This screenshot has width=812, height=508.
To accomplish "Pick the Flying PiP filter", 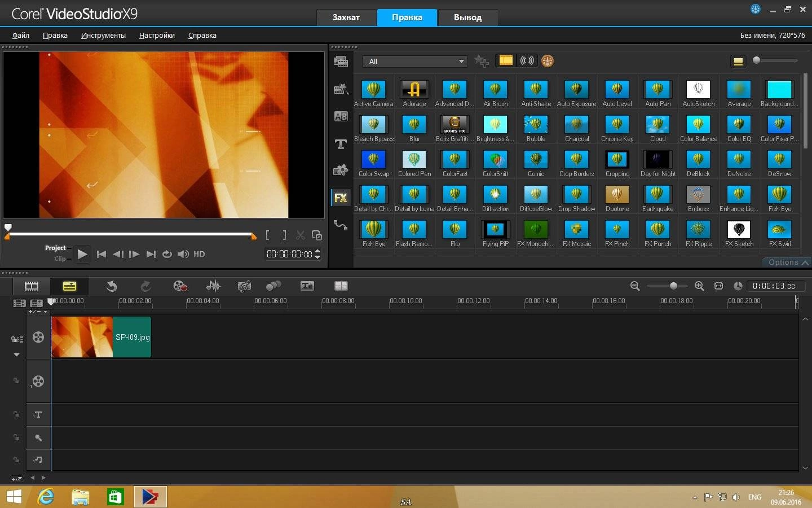I will (495, 234).
